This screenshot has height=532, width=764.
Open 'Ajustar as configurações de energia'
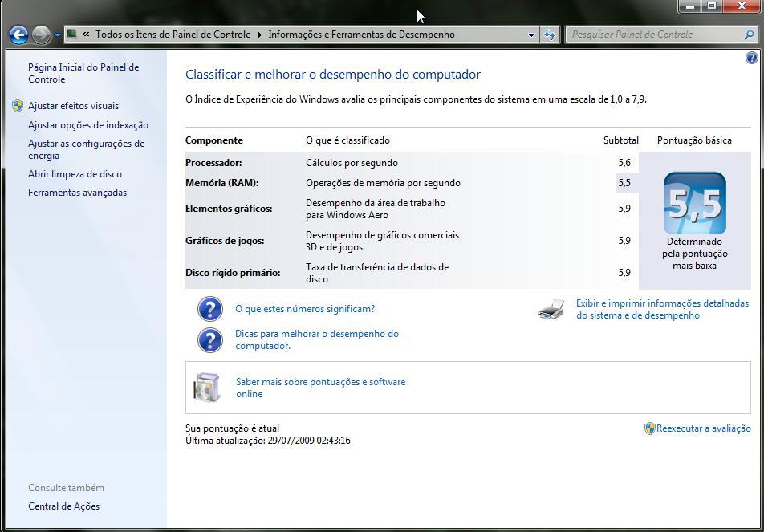[86, 149]
